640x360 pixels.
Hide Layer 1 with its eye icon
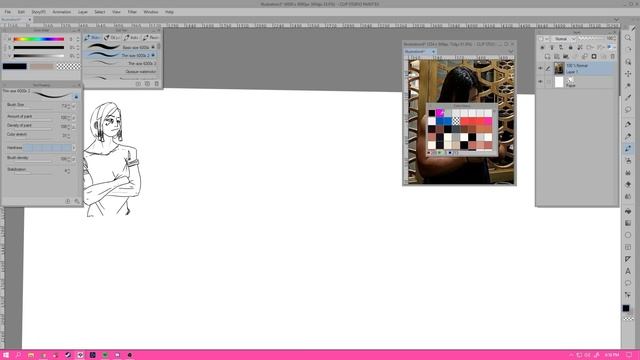click(x=540, y=69)
